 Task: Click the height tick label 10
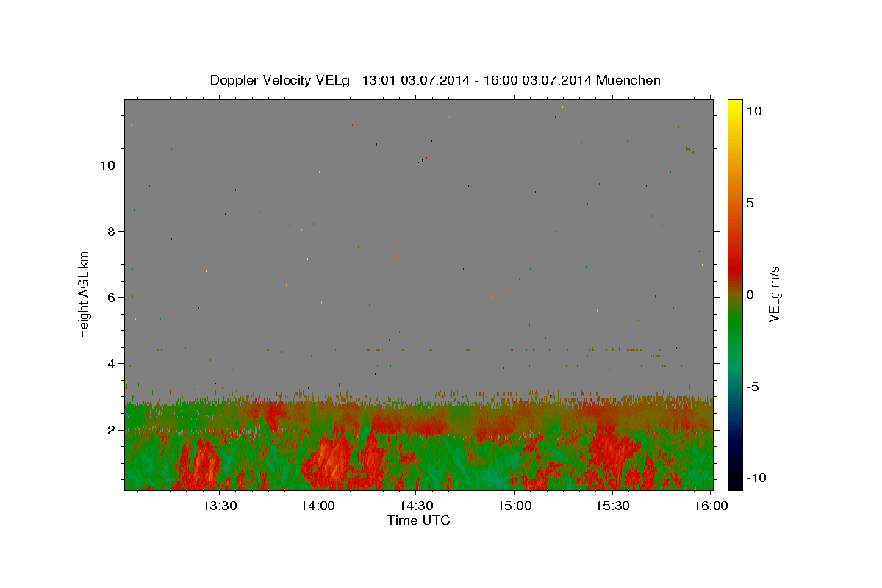[109, 165]
